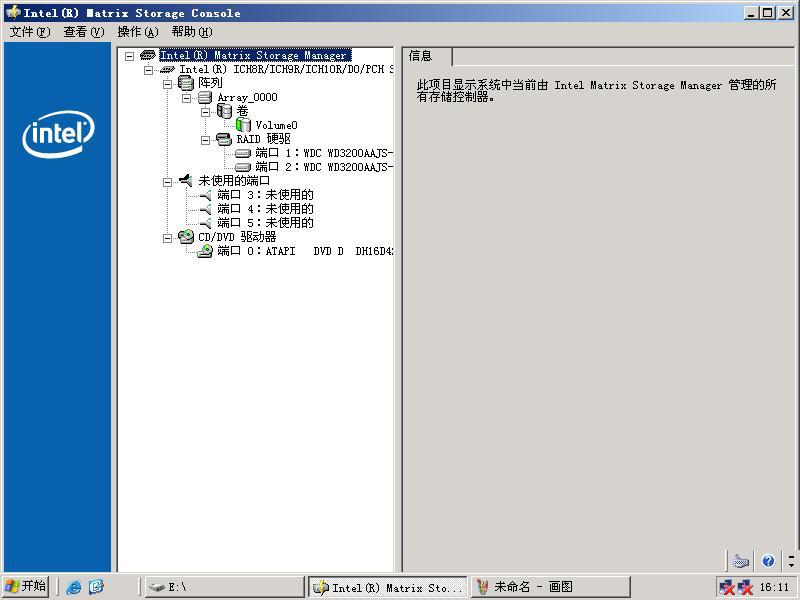Collapse the RAID 硬驱 tree node

click(205, 140)
